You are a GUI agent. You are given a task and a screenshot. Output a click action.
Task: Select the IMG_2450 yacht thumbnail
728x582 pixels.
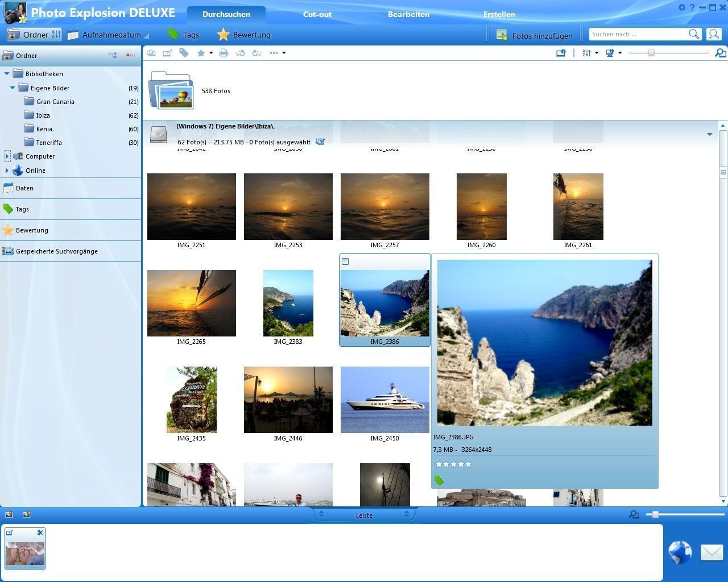point(384,400)
